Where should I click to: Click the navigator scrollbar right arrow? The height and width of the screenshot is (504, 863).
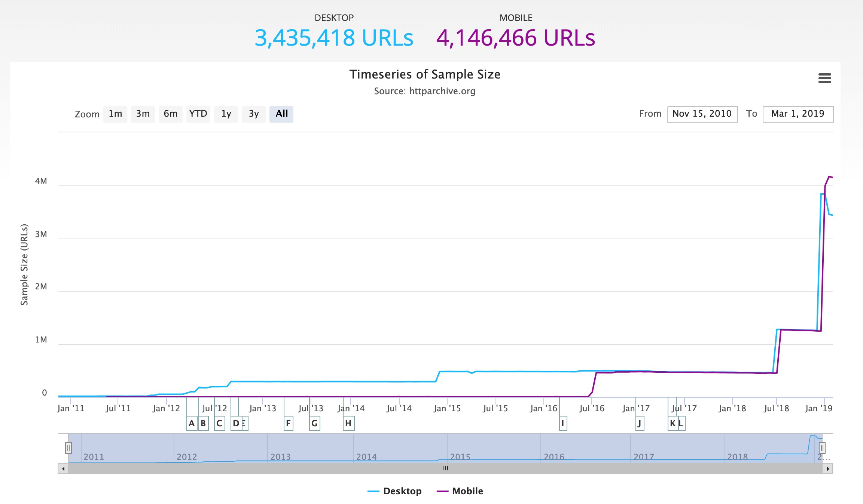(827, 468)
